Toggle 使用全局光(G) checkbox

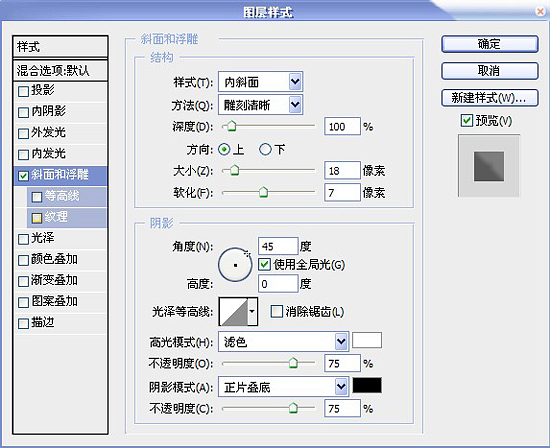264,264
